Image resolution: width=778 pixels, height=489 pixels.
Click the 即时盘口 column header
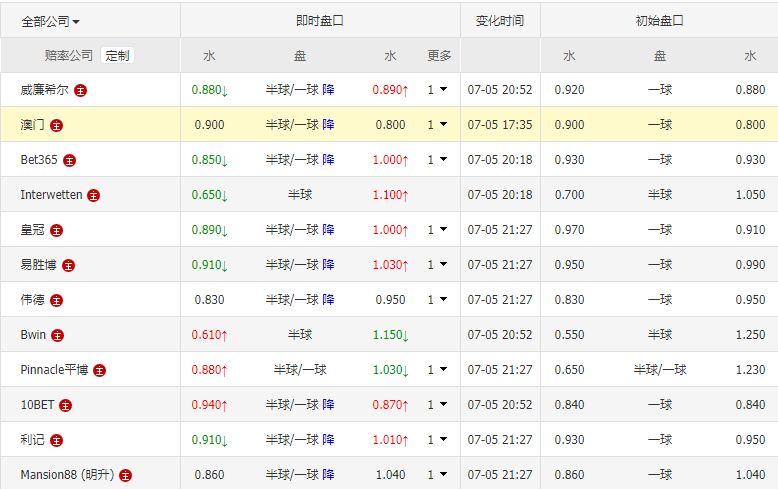(x=320, y=21)
